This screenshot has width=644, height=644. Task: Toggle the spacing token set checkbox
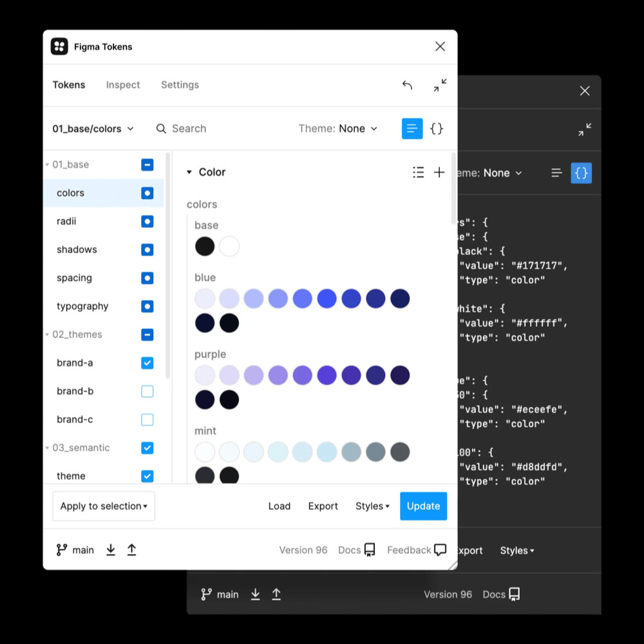[x=147, y=278]
